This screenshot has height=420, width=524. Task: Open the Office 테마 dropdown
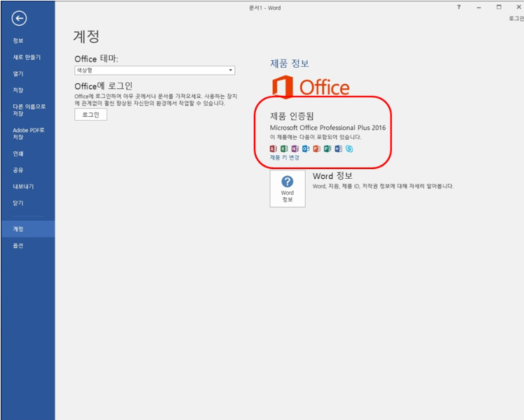[155, 71]
